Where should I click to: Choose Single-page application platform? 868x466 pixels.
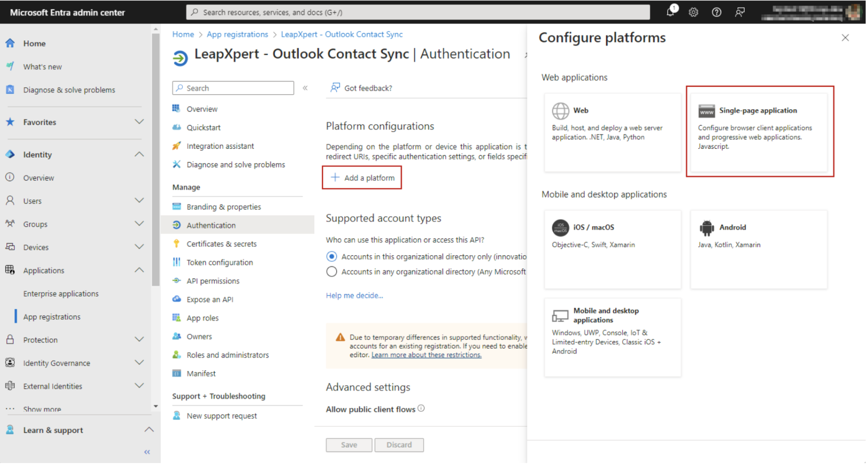click(x=759, y=133)
